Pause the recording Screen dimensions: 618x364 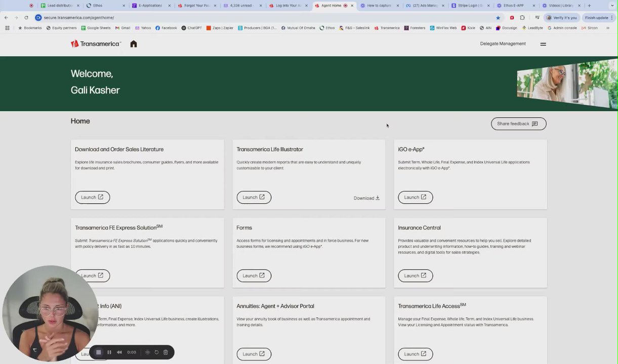click(x=109, y=352)
